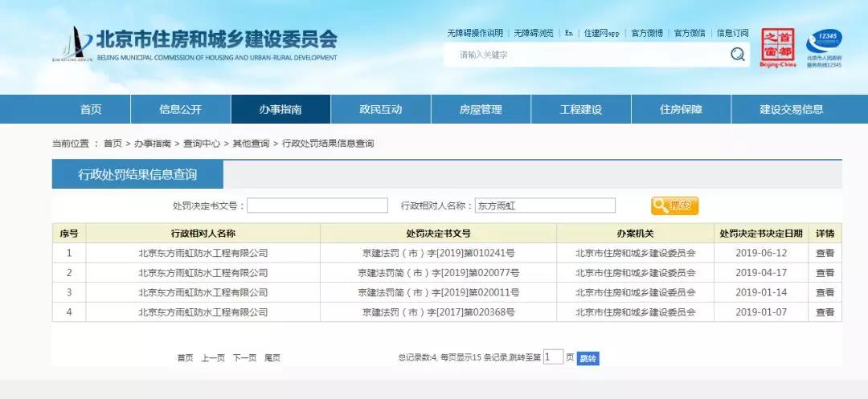This screenshot has height=399, width=868.
Task: Switch to the 信息公开 menu tab
Action: tap(180, 109)
